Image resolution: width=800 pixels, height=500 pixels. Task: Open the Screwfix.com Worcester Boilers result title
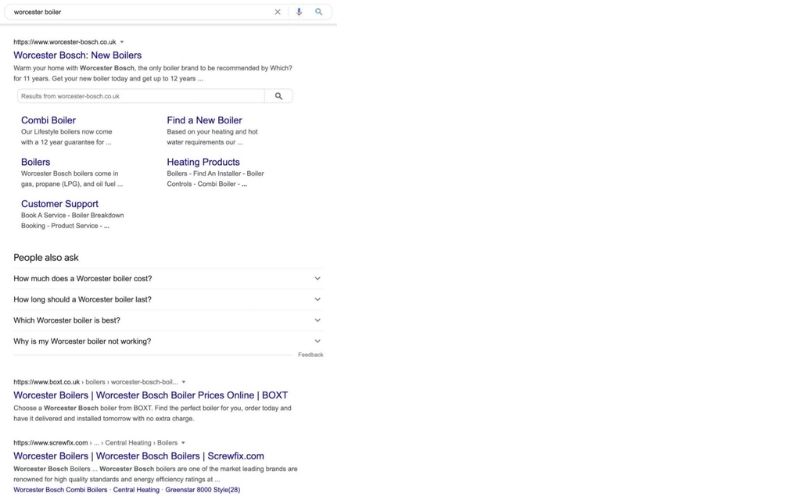pyautogui.click(x=139, y=456)
